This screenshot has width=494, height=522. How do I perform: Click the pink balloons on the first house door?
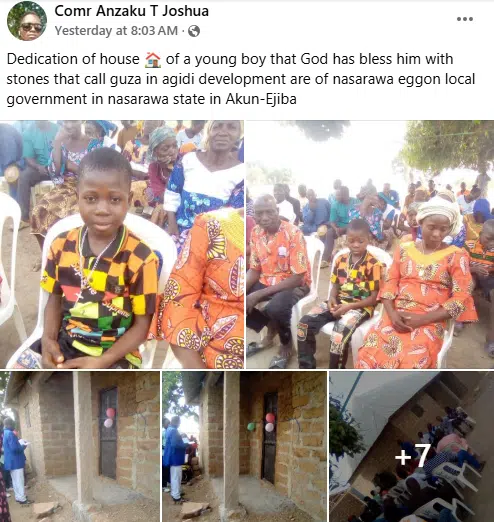[110, 418]
